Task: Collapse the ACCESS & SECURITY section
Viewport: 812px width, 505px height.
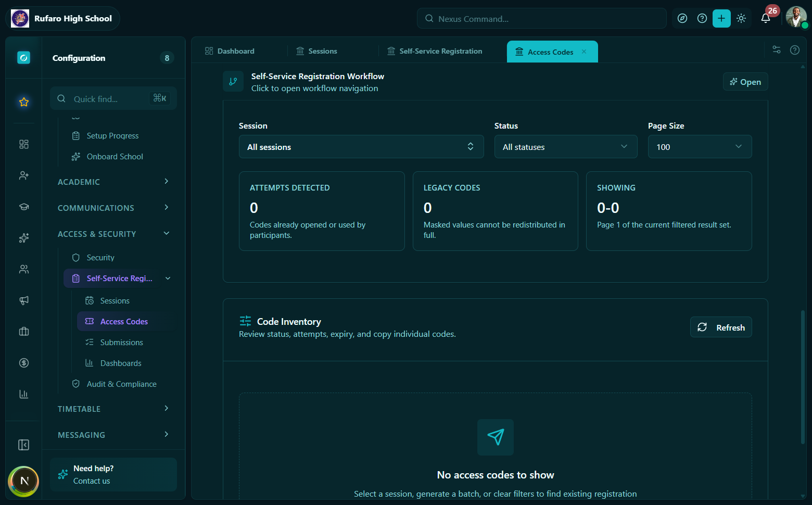Action: tap(113, 234)
